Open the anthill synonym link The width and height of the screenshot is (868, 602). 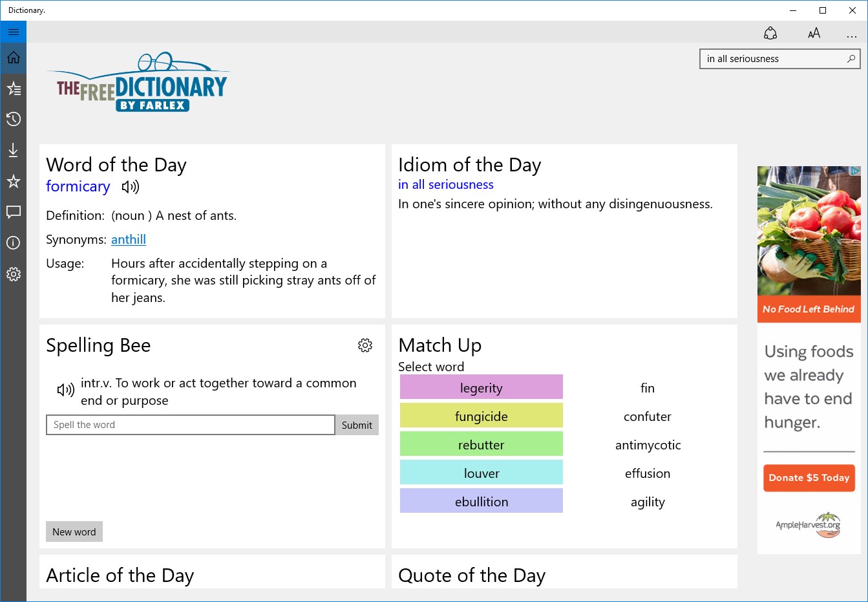pyautogui.click(x=128, y=239)
